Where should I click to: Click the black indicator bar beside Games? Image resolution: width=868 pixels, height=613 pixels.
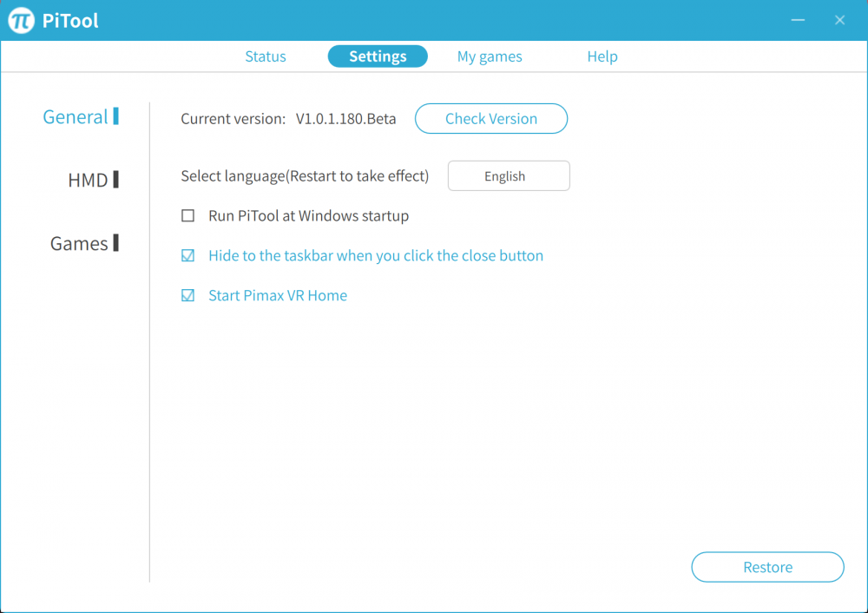tap(116, 243)
